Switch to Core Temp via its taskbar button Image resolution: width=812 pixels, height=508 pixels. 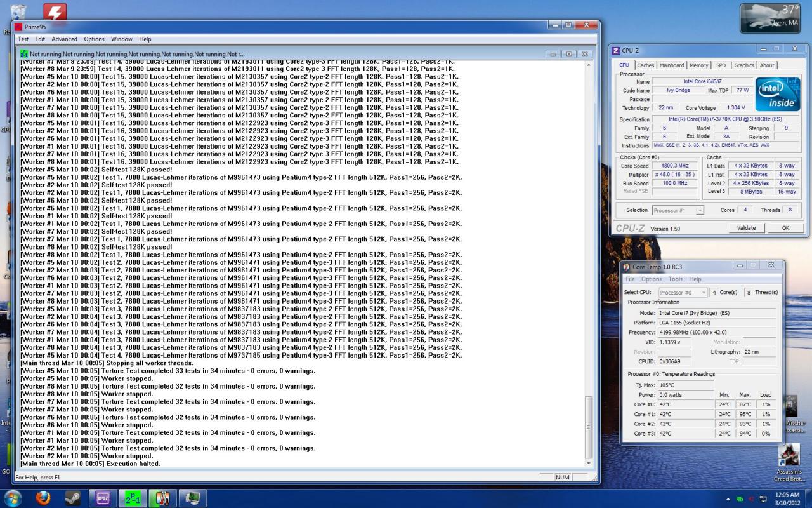coord(162,498)
